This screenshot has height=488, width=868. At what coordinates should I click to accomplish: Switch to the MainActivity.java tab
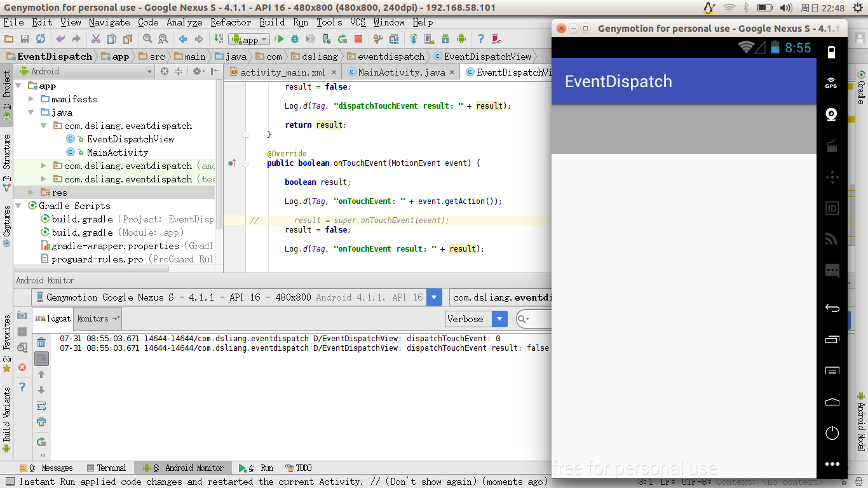tap(401, 72)
